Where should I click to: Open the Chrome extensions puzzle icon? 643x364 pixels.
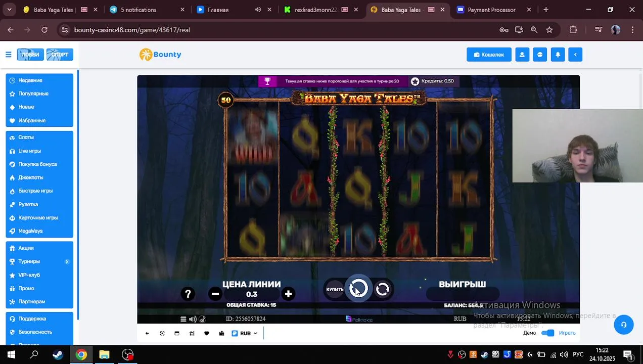(573, 30)
